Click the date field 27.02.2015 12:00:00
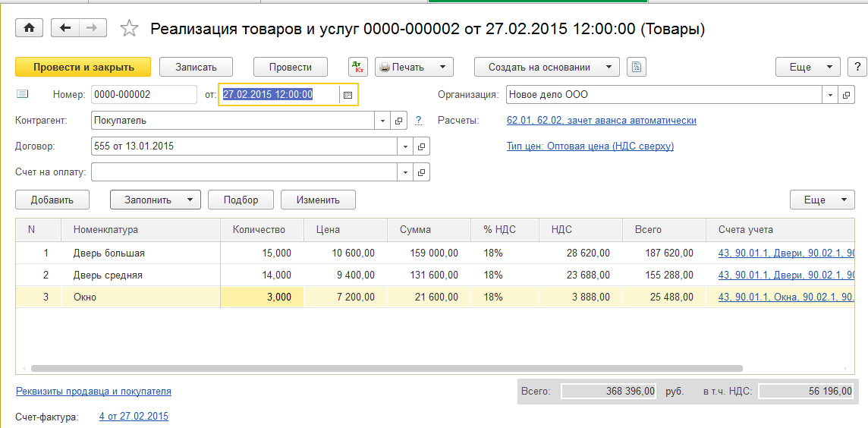Screen dimensions: 868x428 (x=279, y=95)
